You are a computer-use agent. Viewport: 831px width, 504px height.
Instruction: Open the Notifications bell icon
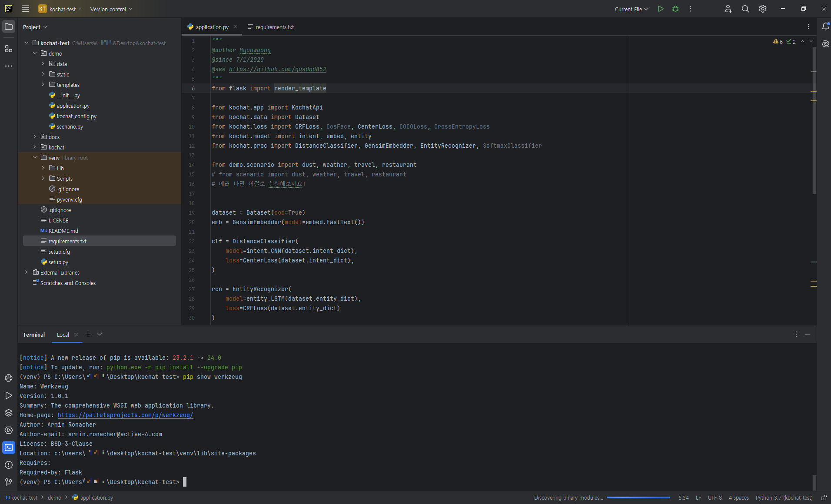point(825,27)
